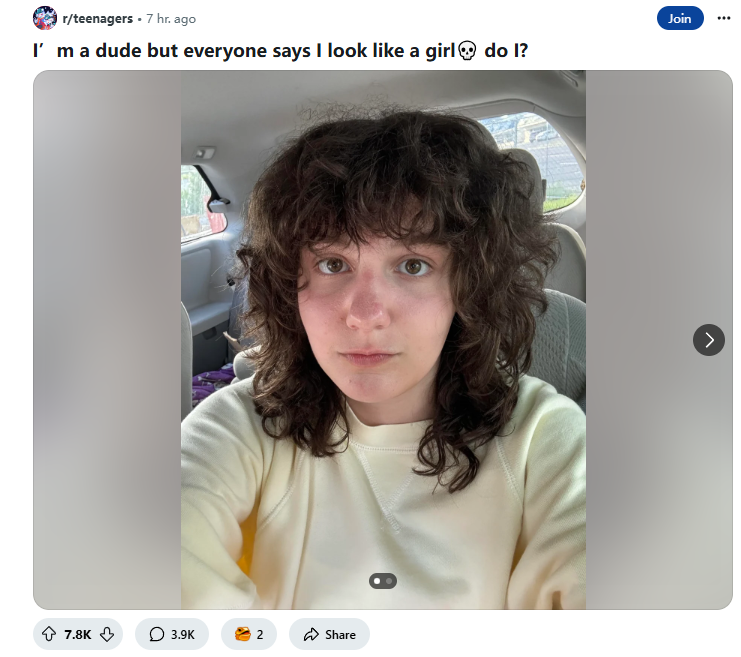This screenshot has width=741, height=657.
Task: Upvote the post
Action: (x=49, y=634)
